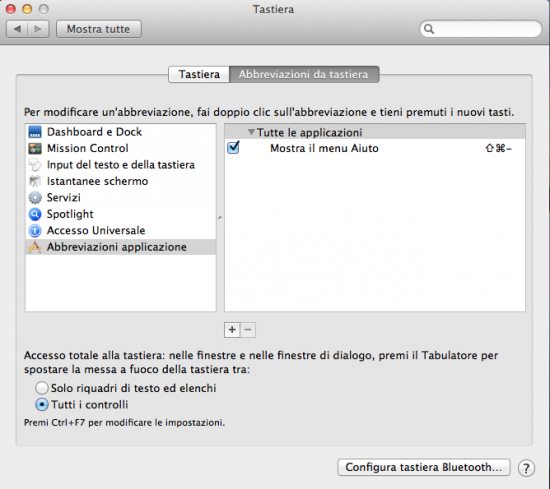The image size is (550, 489).
Task: Select Input del testo e della tastiera label
Action: 121,165
